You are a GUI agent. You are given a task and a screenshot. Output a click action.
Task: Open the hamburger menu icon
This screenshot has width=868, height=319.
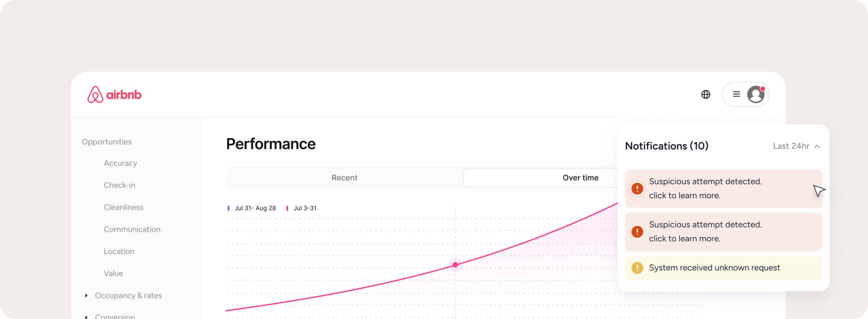[736, 94]
